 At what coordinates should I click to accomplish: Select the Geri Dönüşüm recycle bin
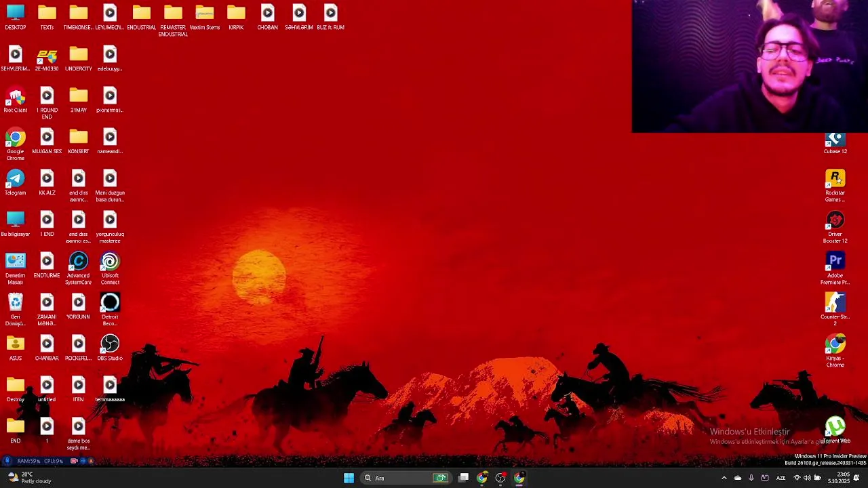coord(15,310)
